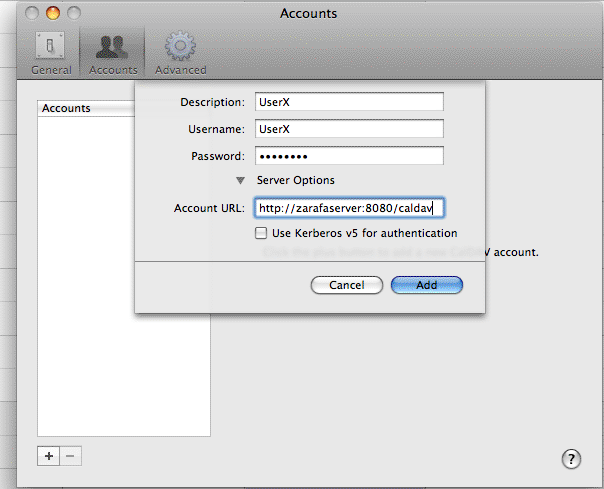604x489 pixels.
Task: Open the General preferences pane
Action: (51, 52)
